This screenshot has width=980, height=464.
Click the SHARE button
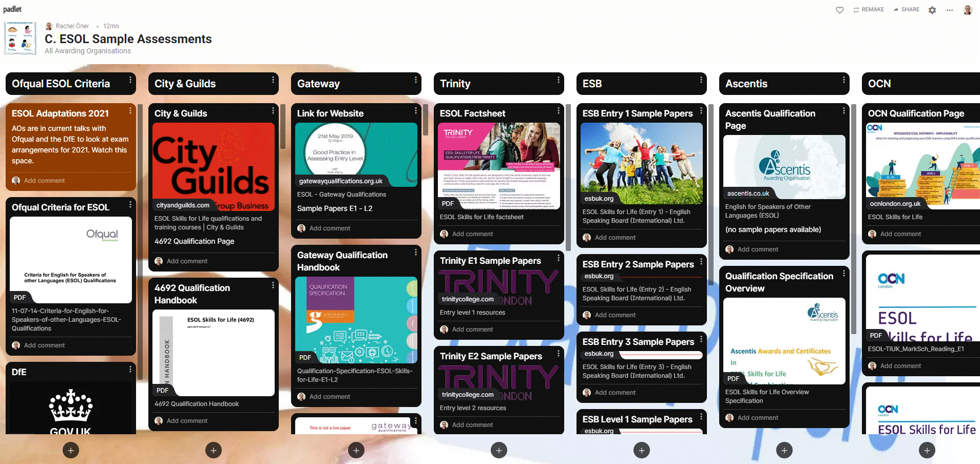906,10
